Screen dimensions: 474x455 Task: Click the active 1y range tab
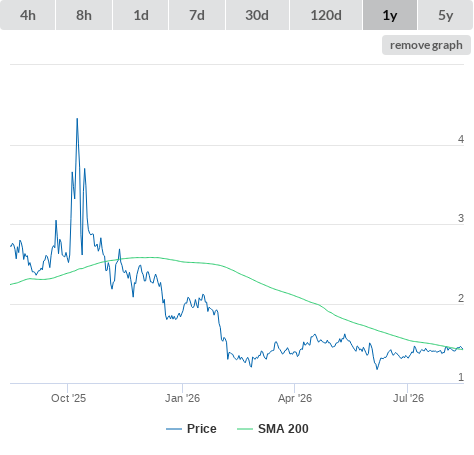click(390, 15)
